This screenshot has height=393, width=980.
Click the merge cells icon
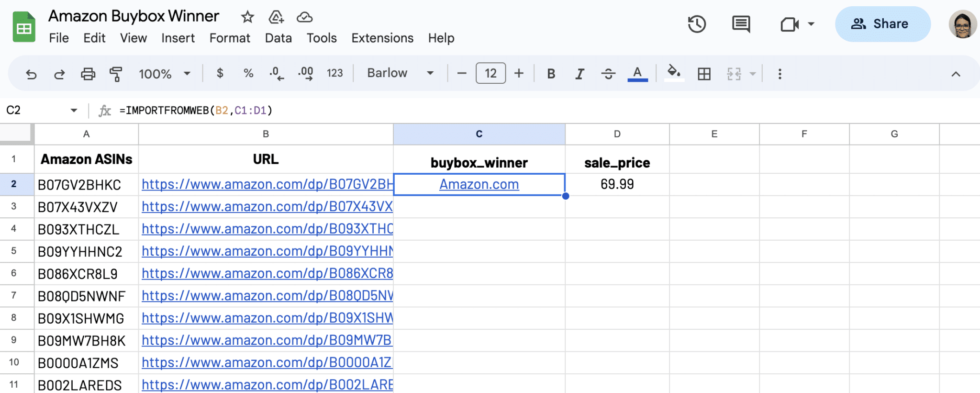[734, 74]
